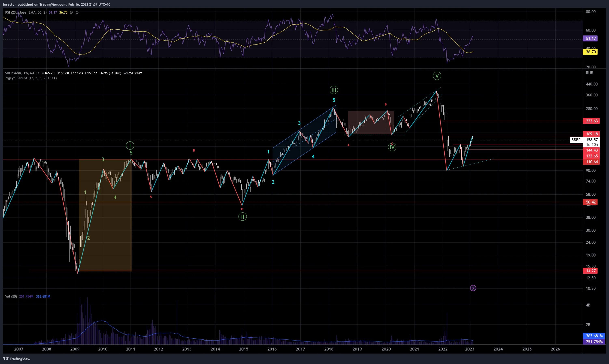The height and width of the screenshot is (364, 609).
Task: Click the TradingView logo at bottom left
Action: (17, 359)
